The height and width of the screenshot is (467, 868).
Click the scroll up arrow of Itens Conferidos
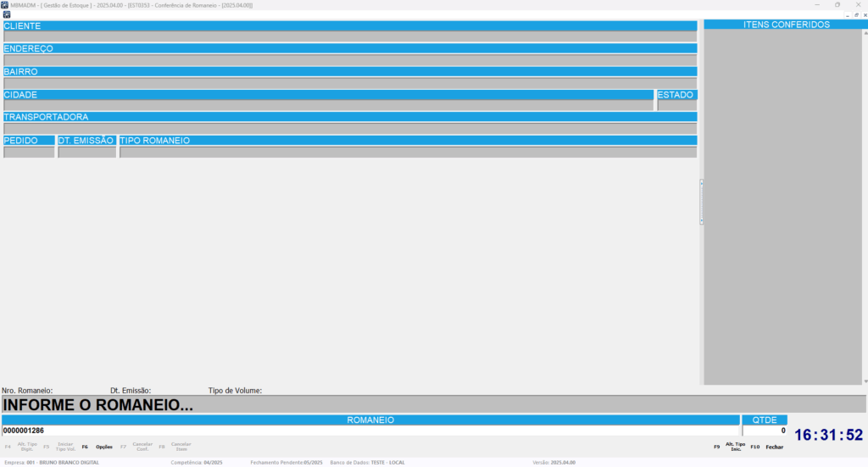click(x=865, y=33)
